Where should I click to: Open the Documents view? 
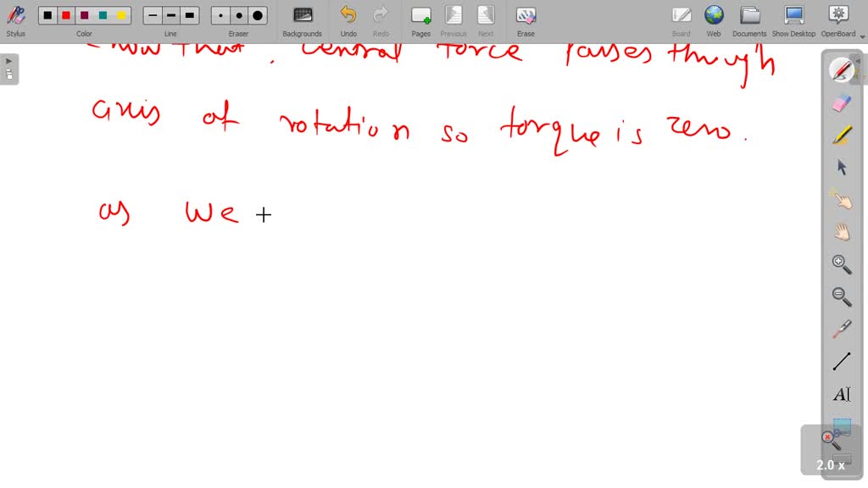(749, 21)
